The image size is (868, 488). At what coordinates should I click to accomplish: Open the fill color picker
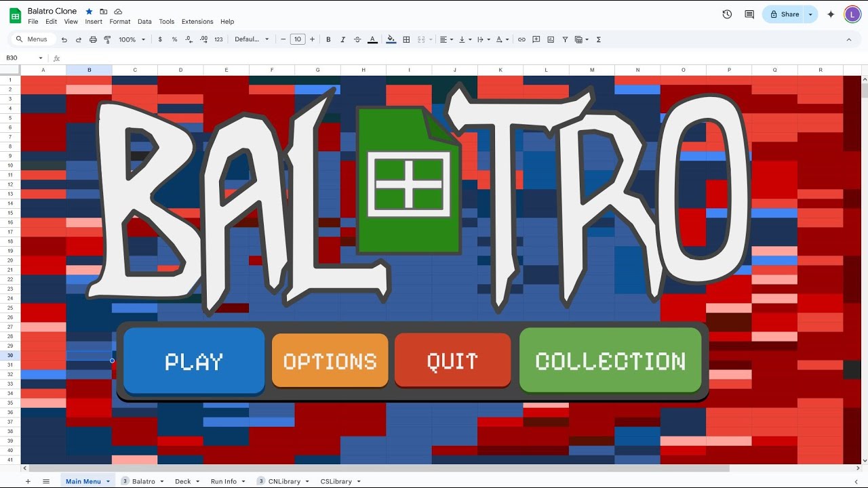point(391,39)
